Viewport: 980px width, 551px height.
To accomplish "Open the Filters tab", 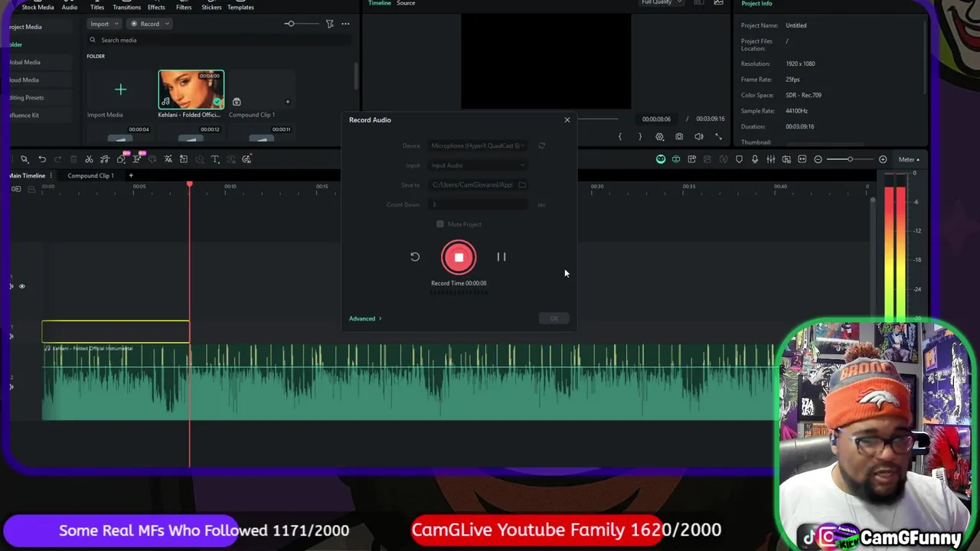I will pos(184,7).
